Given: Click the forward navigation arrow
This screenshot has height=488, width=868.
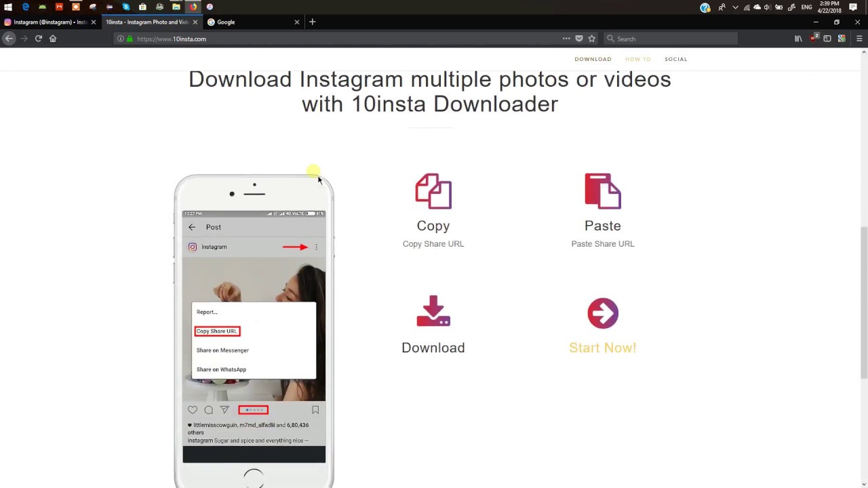Looking at the screenshot, I should [x=24, y=39].
